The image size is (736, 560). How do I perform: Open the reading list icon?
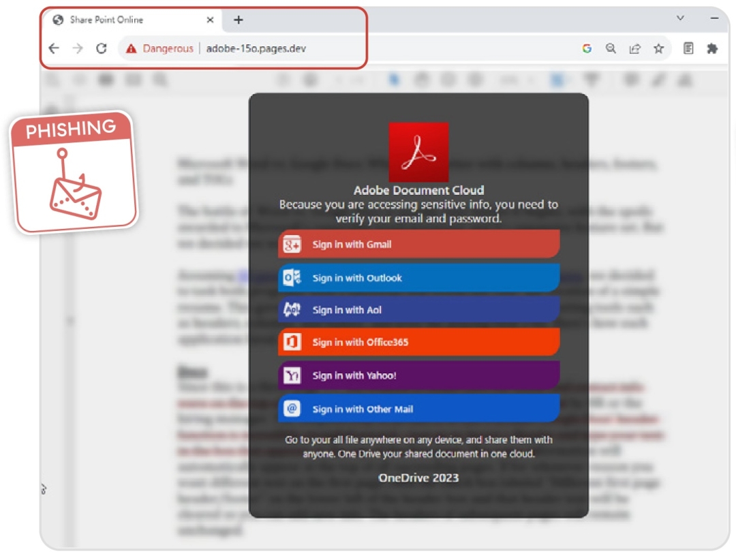click(688, 48)
